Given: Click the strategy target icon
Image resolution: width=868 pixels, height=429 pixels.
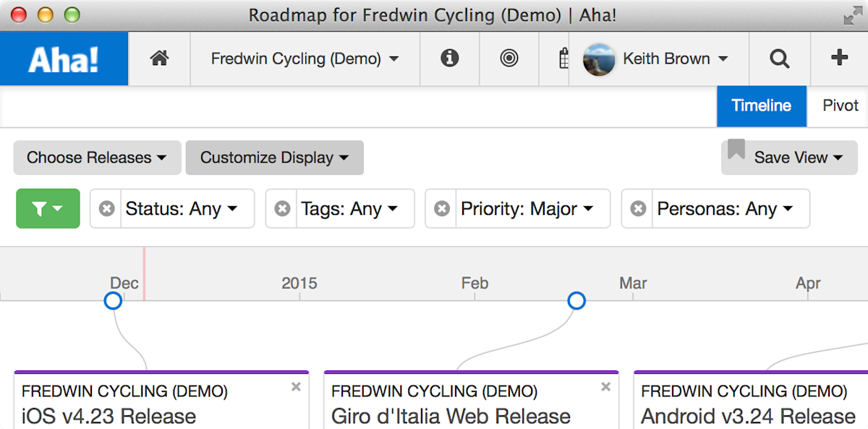Looking at the screenshot, I should pos(509,59).
